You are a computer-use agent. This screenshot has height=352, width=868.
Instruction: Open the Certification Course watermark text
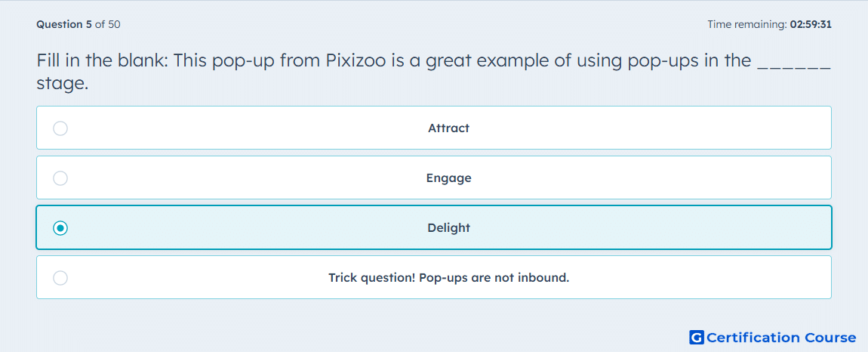781,338
